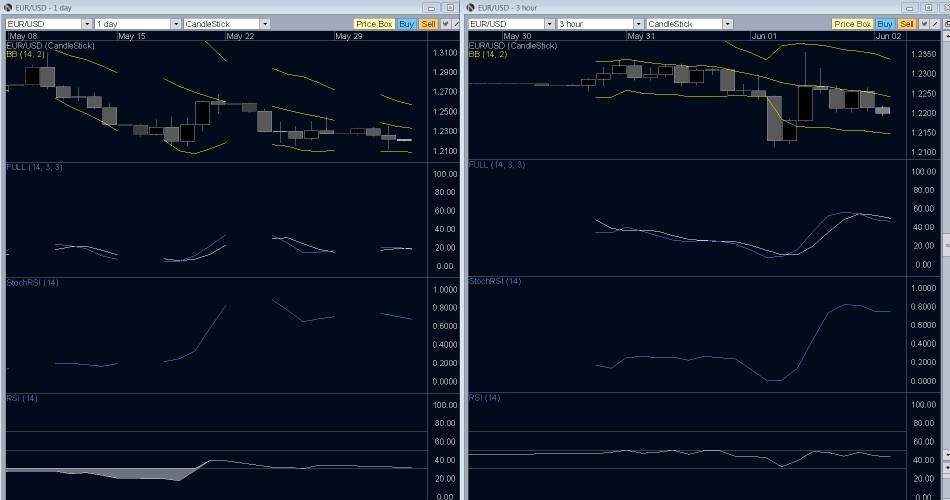Select StochRSI (14) label in 1 day chart
The width and height of the screenshot is (950, 500).
(32, 282)
